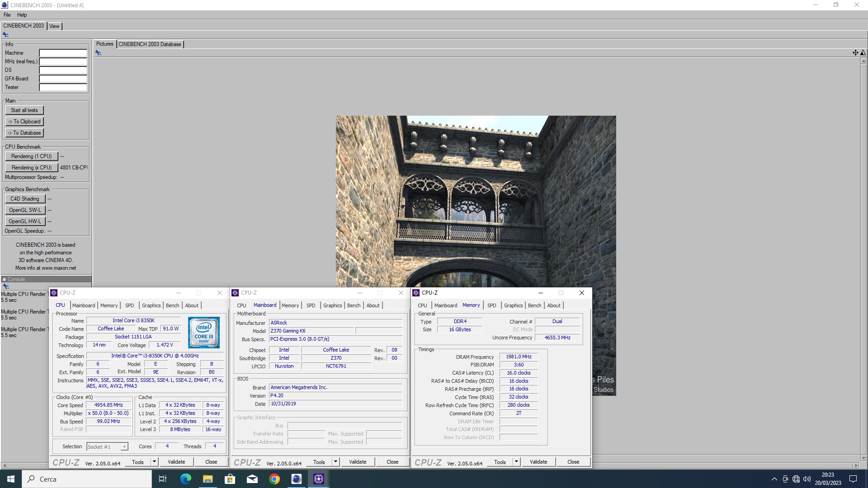Open the Help menu
The image size is (868, 488).
[22, 15]
